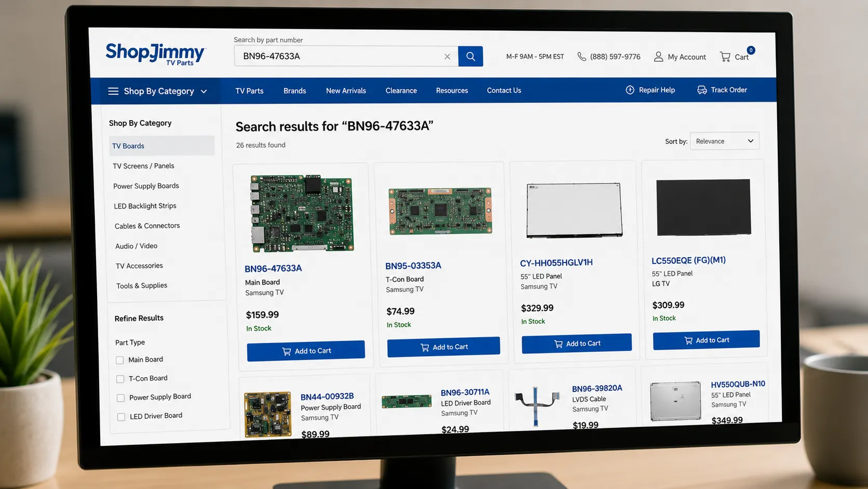Open BN96-30711A product title link
The width and height of the screenshot is (868, 489).
465,392
